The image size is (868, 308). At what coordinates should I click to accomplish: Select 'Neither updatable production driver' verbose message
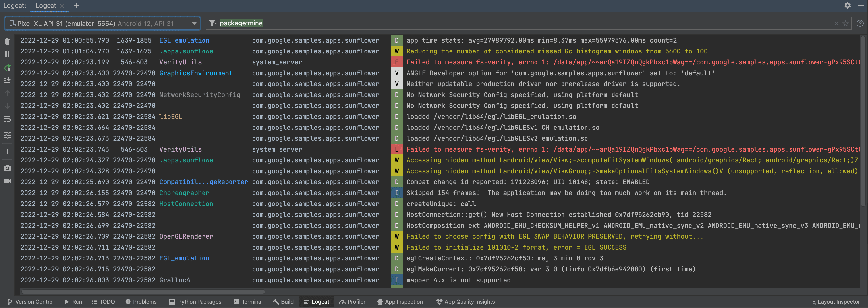[x=543, y=84]
